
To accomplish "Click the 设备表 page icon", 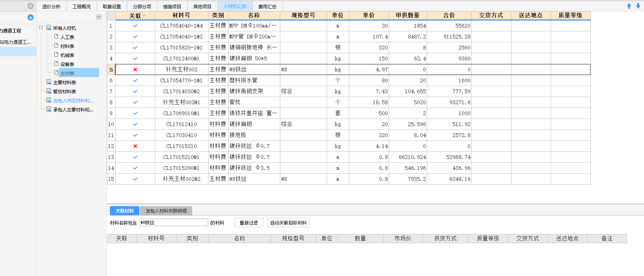I will click(56, 64).
